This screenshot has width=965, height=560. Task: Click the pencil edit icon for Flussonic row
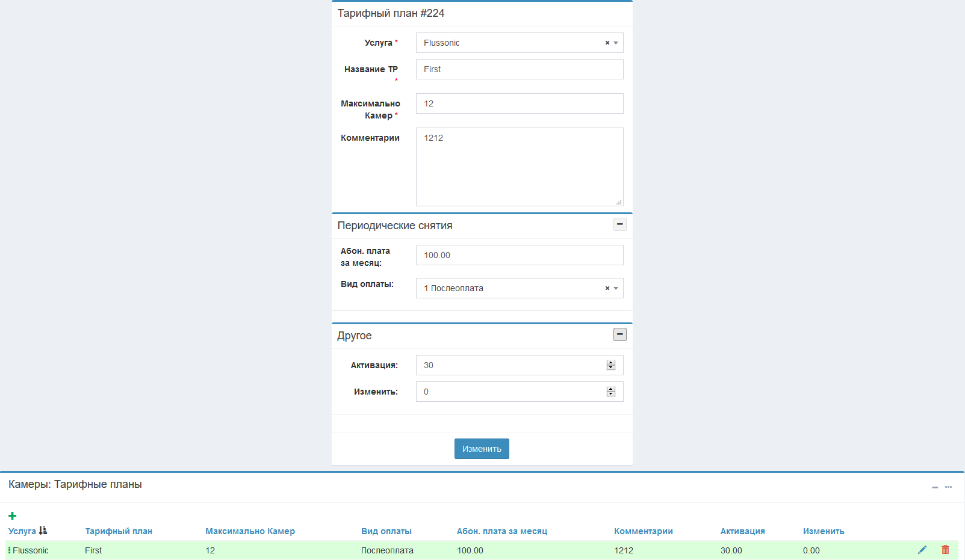point(922,550)
